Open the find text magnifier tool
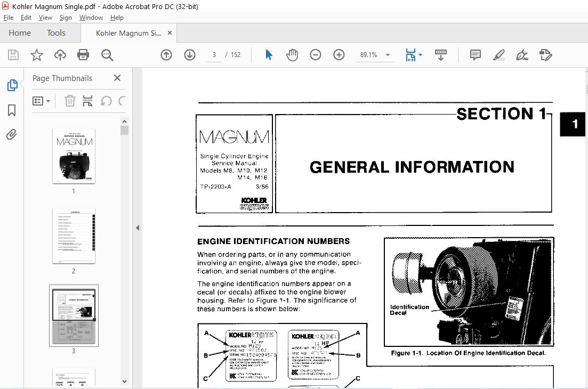Image resolution: width=588 pixels, height=389 pixels. tap(107, 55)
